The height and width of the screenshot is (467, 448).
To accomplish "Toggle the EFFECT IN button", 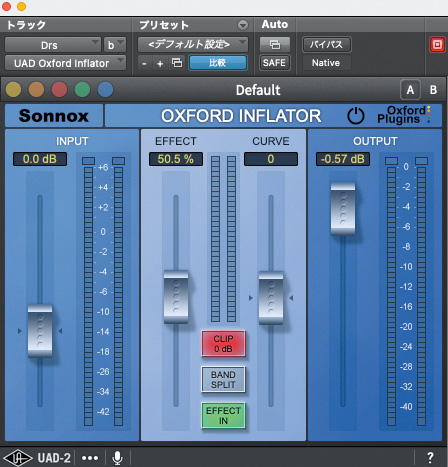I will tap(223, 415).
